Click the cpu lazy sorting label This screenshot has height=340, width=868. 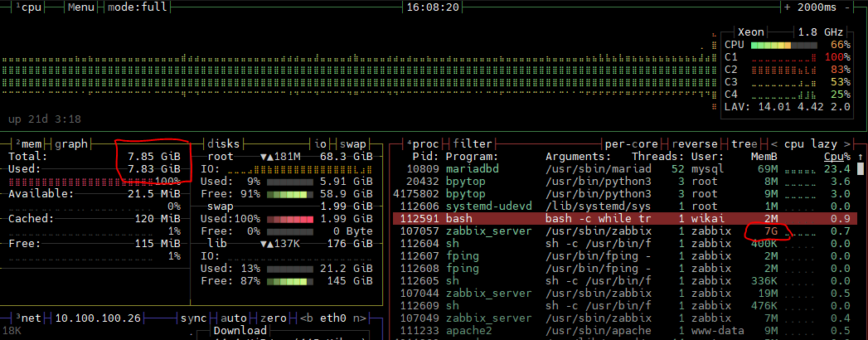tap(811, 144)
